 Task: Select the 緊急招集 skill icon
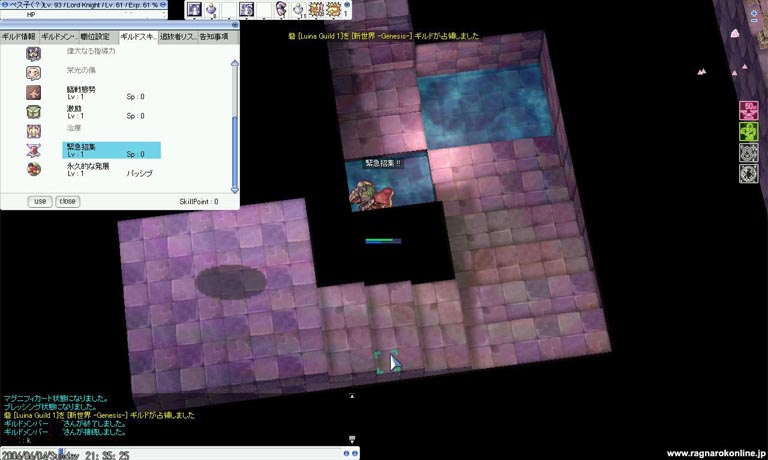(x=33, y=150)
